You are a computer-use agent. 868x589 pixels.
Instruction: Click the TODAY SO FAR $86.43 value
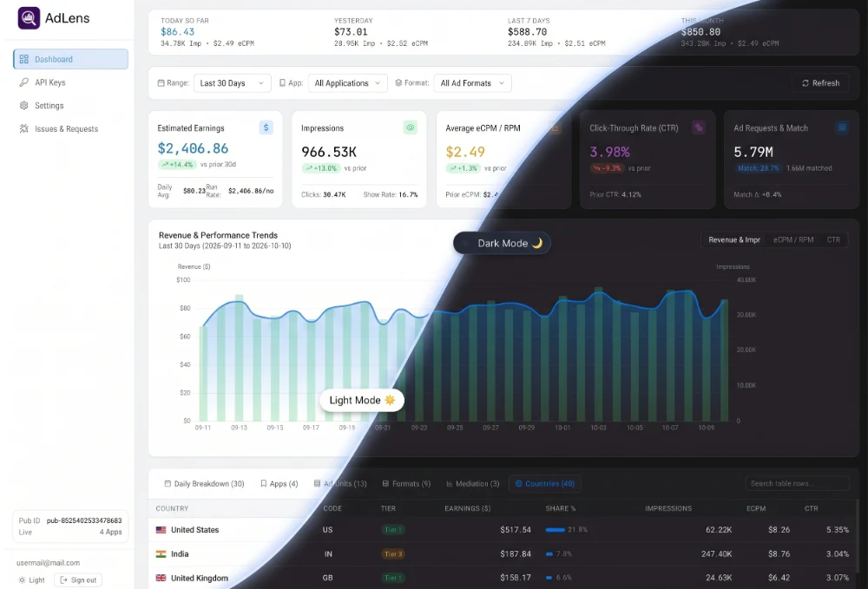click(178, 32)
